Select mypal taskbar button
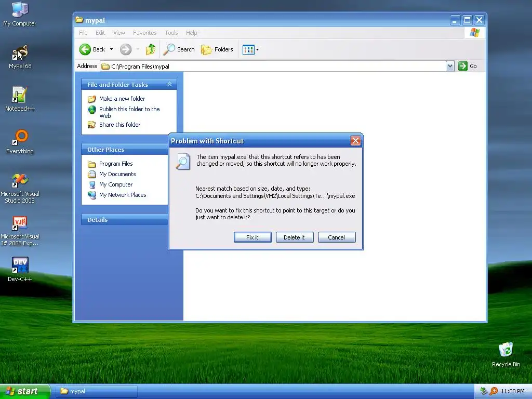This screenshot has width=532, height=399. pyautogui.click(x=96, y=392)
